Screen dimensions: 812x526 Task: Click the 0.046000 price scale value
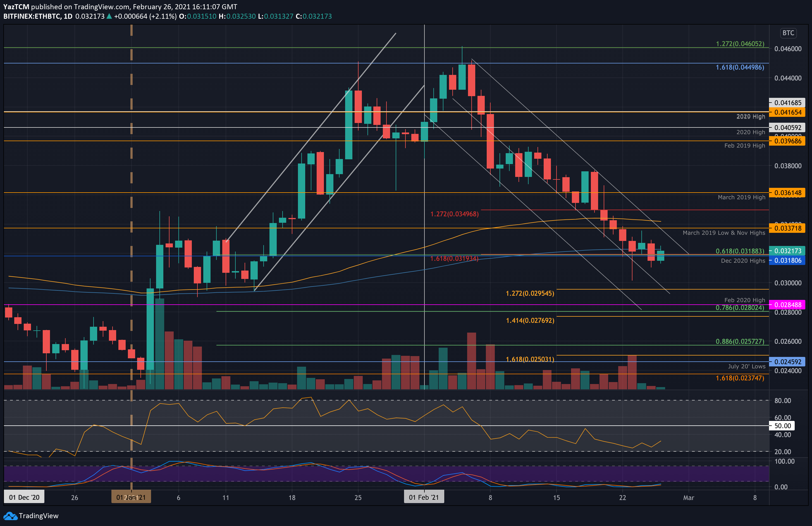click(788, 49)
